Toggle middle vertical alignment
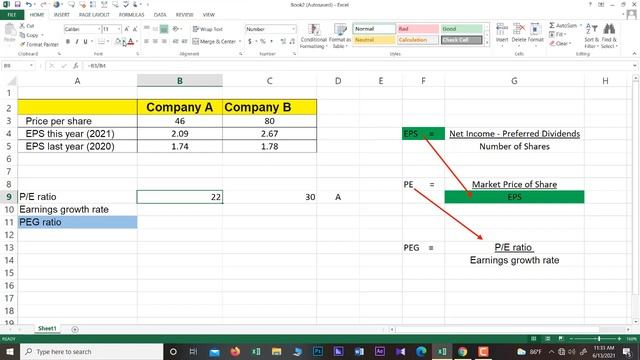The image size is (640, 360). (155, 29)
